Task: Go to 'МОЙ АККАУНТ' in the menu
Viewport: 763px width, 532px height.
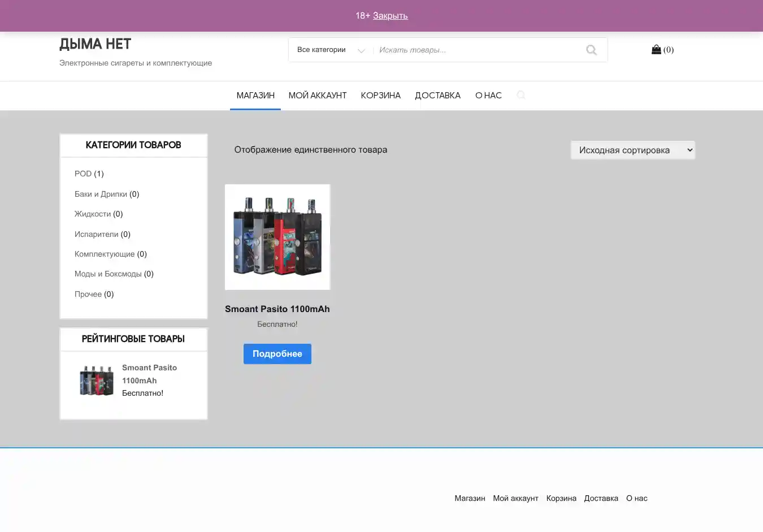Action: tap(318, 96)
